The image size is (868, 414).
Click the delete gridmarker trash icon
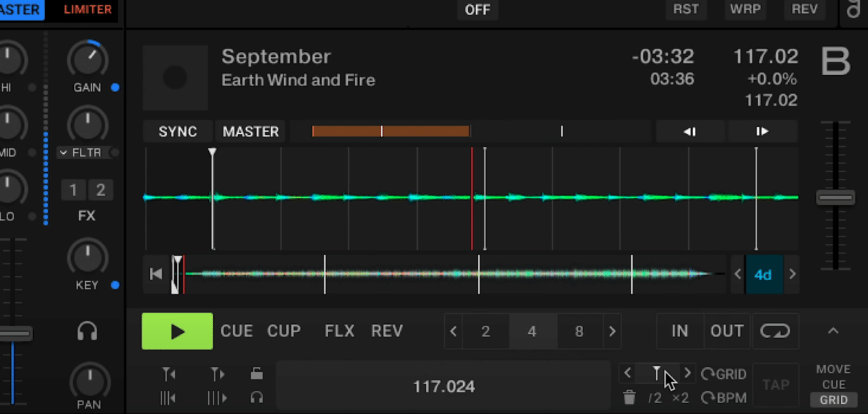[629, 397]
